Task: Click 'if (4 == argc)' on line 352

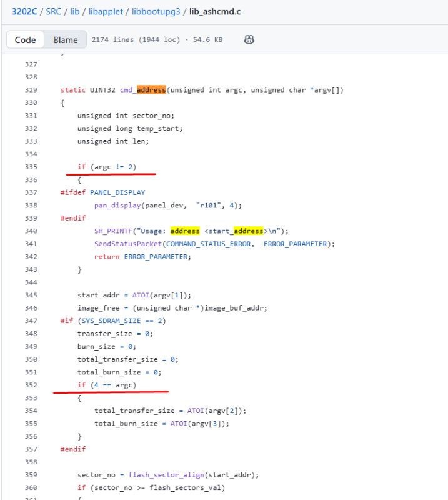Action: [x=107, y=385]
